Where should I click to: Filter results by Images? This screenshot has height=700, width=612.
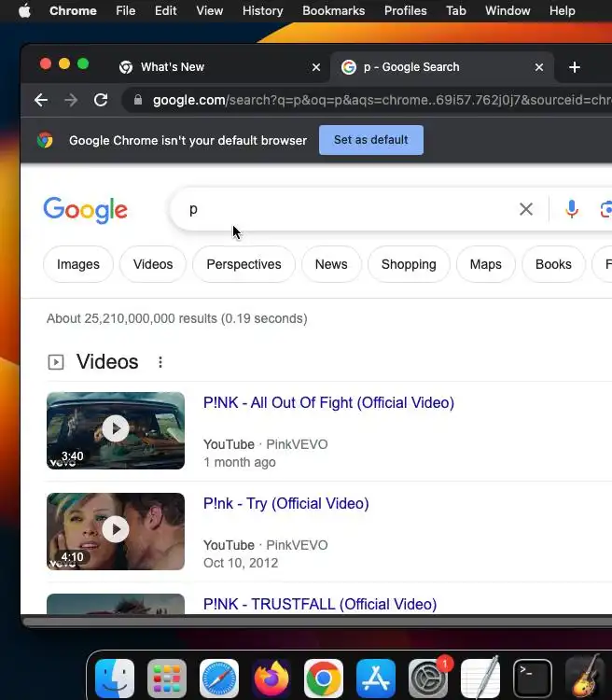pyautogui.click(x=78, y=264)
